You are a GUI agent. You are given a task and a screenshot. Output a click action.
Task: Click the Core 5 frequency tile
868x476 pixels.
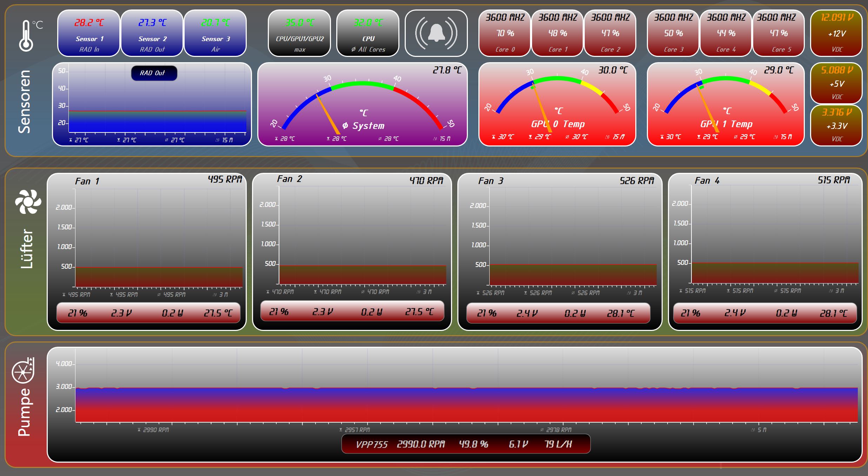click(x=778, y=33)
